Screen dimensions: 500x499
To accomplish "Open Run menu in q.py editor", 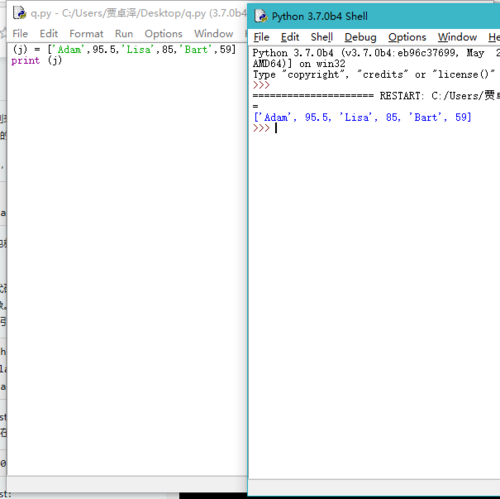I will coord(124,34).
